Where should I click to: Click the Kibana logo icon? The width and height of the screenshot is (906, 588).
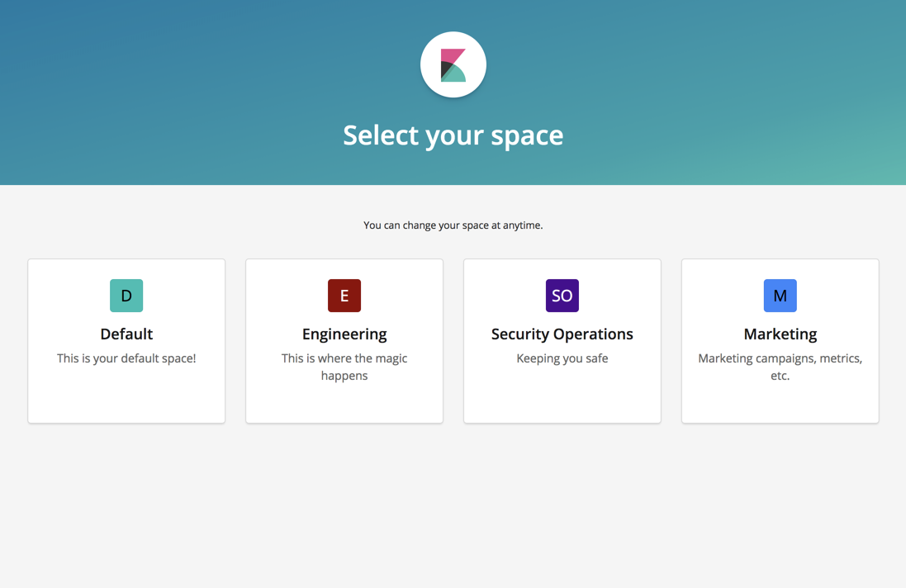point(453,64)
